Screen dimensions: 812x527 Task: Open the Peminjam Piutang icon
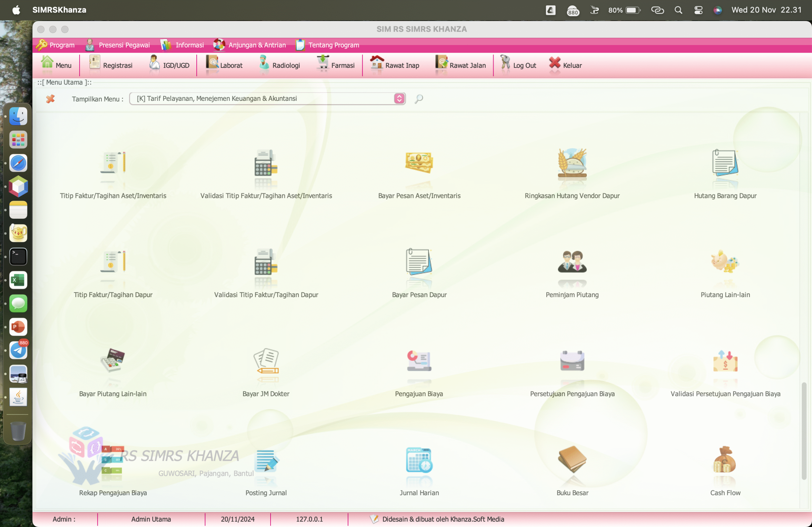coord(572,262)
